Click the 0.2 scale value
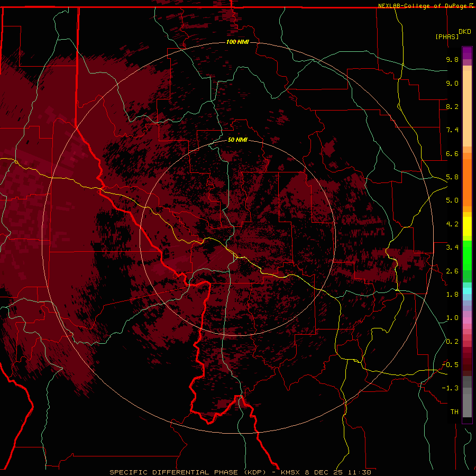This screenshot has height=476, width=476. pyautogui.click(x=452, y=342)
